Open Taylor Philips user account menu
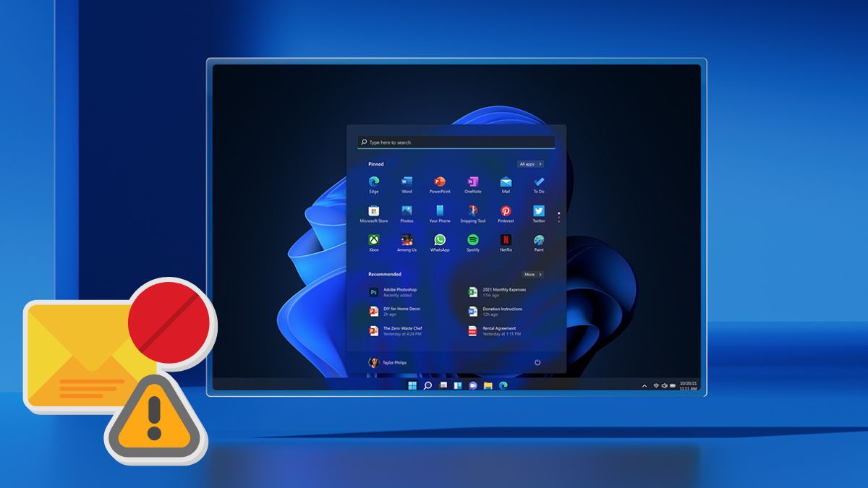This screenshot has width=868, height=488. tap(388, 362)
